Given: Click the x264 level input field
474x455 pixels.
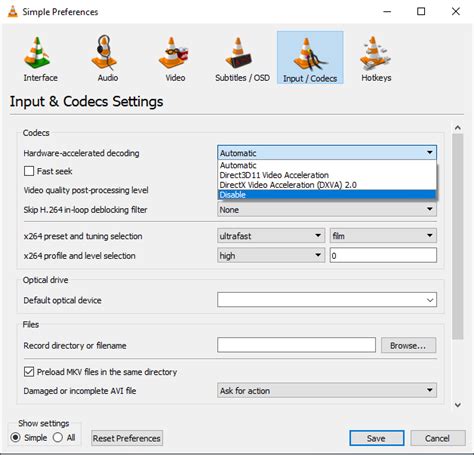Looking at the screenshot, I should tap(383, 255).
